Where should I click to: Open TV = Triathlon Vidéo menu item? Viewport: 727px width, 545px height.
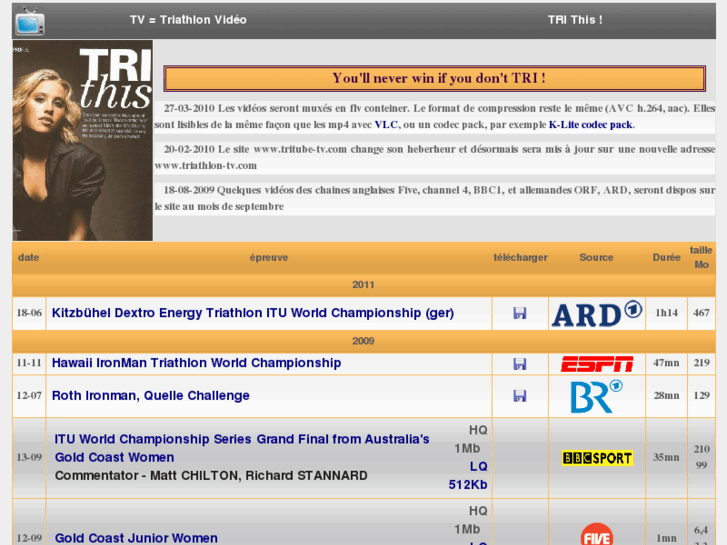[188, 20]
